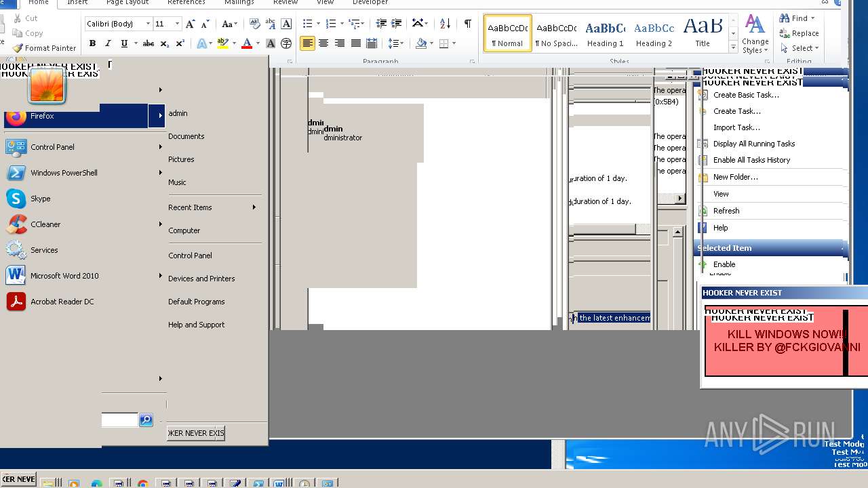868x488 pixels.
Task: Start a bulleted list
Action: tap(307, 24)
